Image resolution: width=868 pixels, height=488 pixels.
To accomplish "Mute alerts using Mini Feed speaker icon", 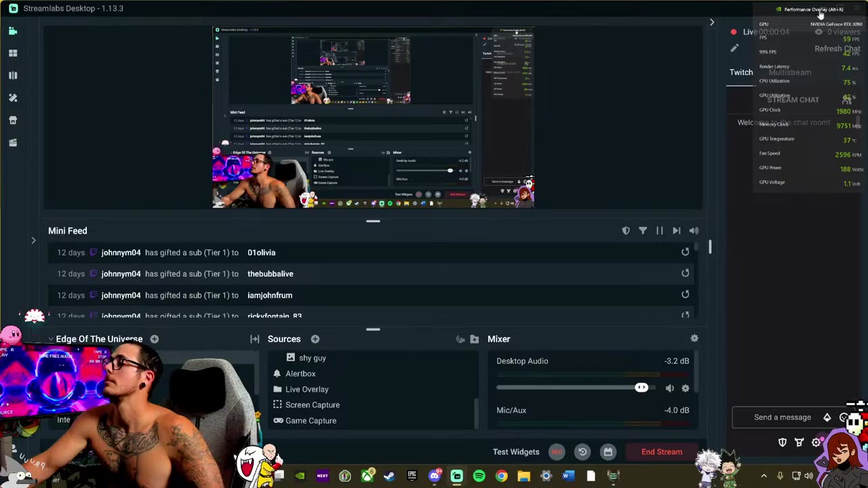I will pos(693,230).
